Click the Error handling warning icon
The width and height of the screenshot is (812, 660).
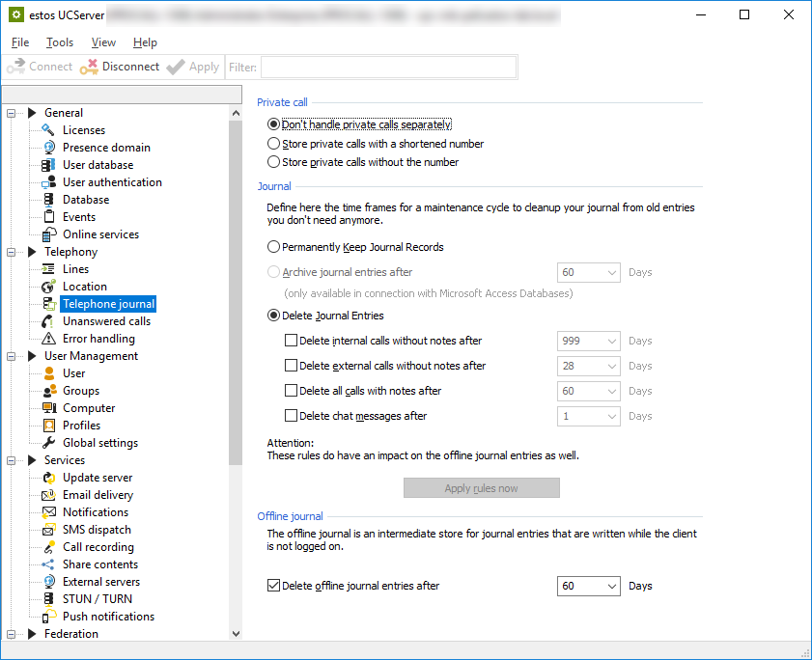pyautogui.click(x=48, y=339)
